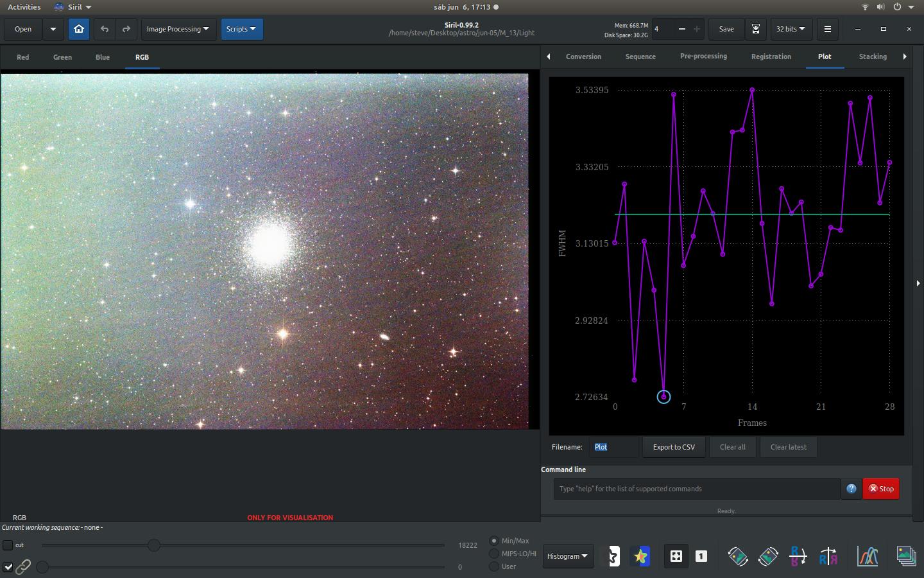Rotate the image 90° counterclockwise
924x578 pixels.
tap(738, 556)
